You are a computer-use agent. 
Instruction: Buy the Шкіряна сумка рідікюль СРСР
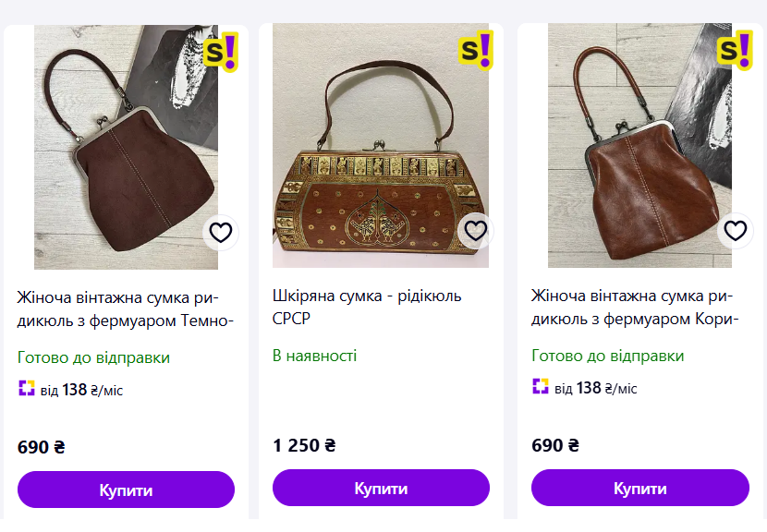(381, 488)
